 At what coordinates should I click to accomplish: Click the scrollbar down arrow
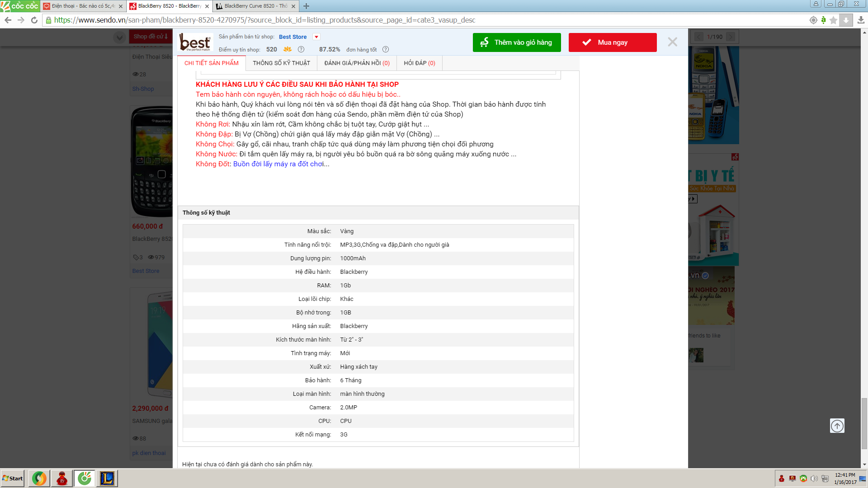864,465
